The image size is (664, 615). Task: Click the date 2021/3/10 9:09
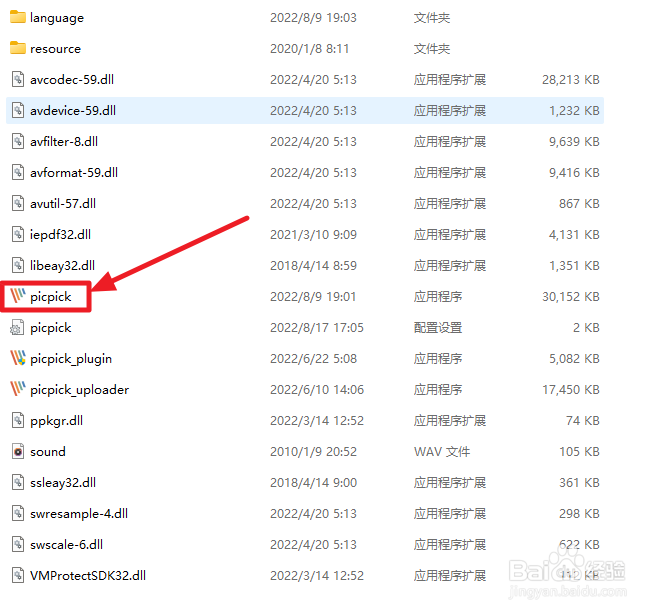pyautogui.click(x=313, y=234)
